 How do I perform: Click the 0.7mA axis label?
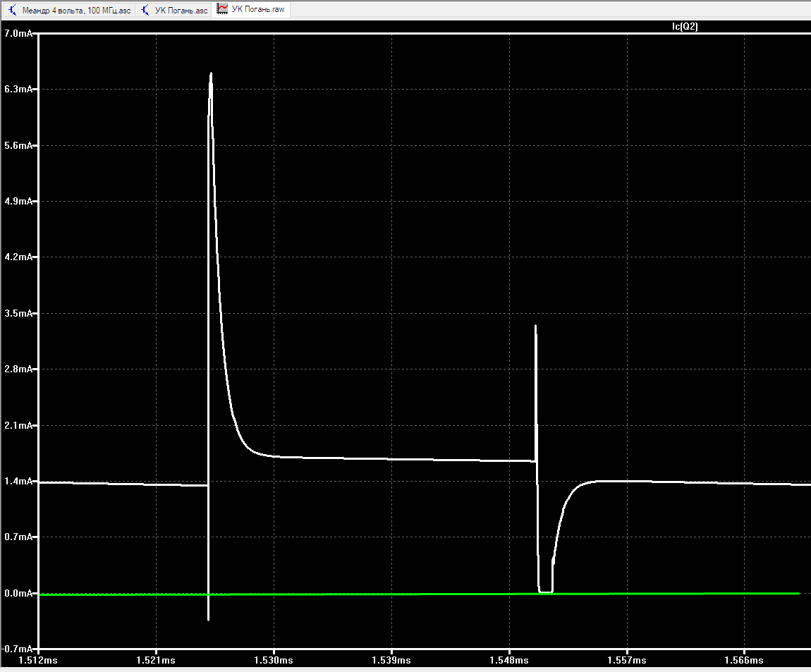(x=18, y=537)
